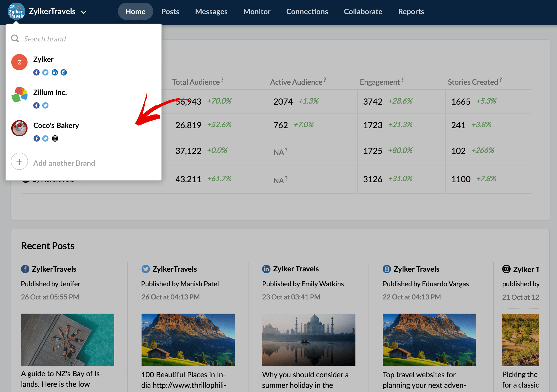Open the Collaborate tab
This screenshot has width=557, height=392.
tap(363, 12)
